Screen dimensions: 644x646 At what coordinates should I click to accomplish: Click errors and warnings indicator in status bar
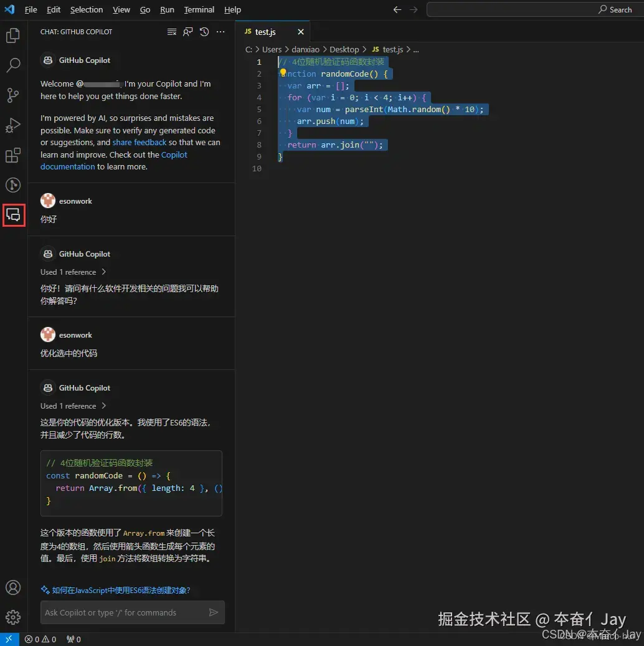[x=40, y=639]
